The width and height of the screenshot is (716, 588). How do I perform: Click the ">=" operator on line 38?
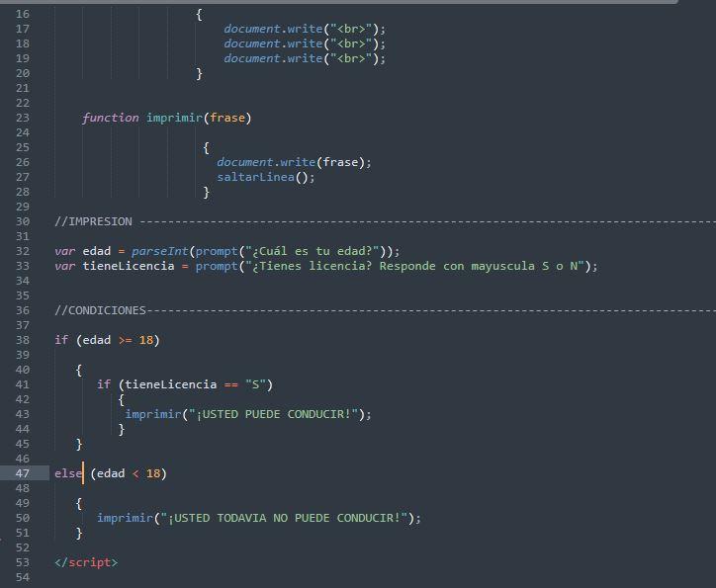coord(126,340)
